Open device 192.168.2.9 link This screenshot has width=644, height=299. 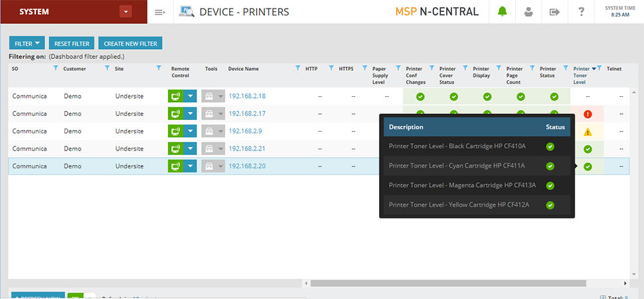pos(245,131)
